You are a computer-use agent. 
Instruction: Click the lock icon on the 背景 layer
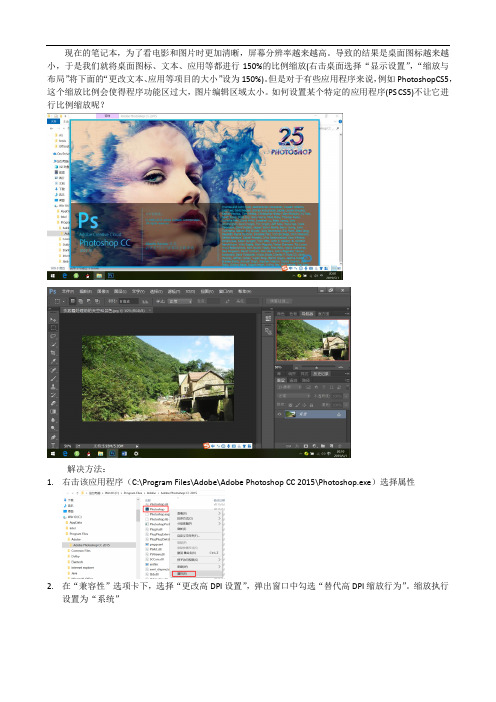point(339,415)
